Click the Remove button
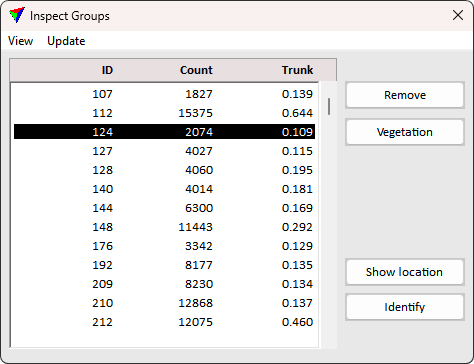474x364 pixels. 405,95
